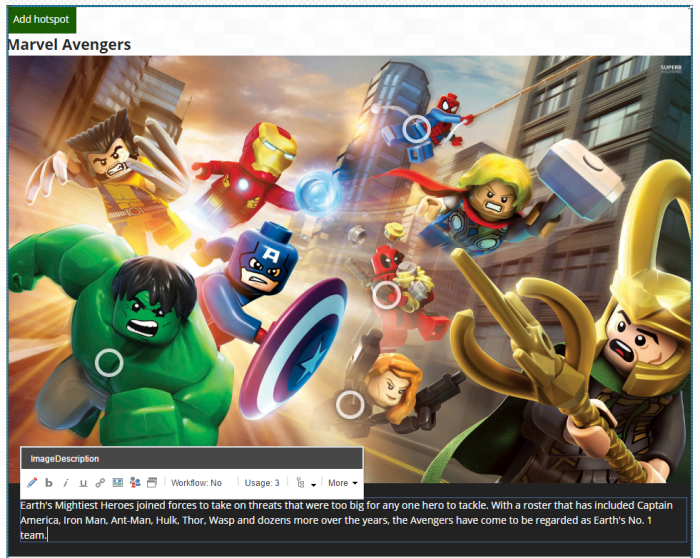Toggle bold formatting

(x=48, y=483)
